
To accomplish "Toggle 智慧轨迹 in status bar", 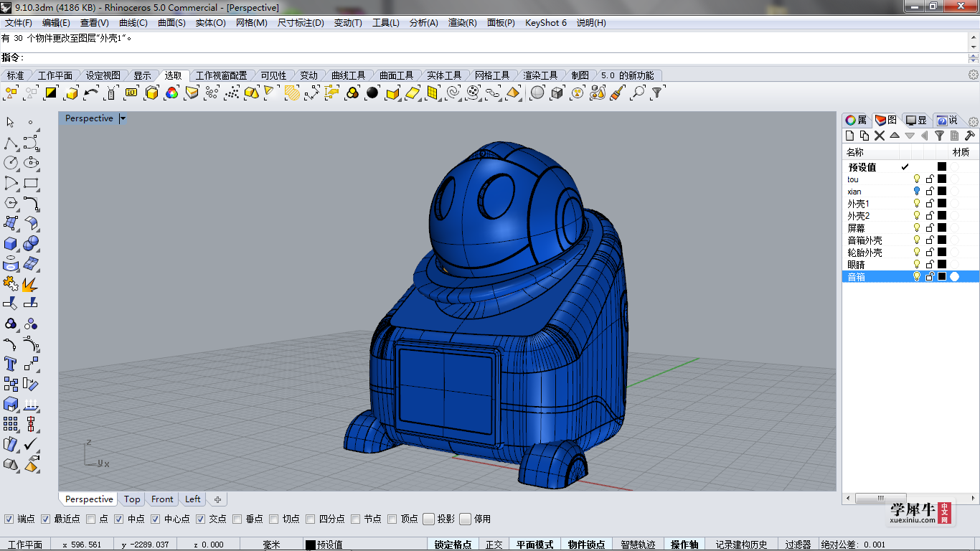I will [x=638, y=545].
